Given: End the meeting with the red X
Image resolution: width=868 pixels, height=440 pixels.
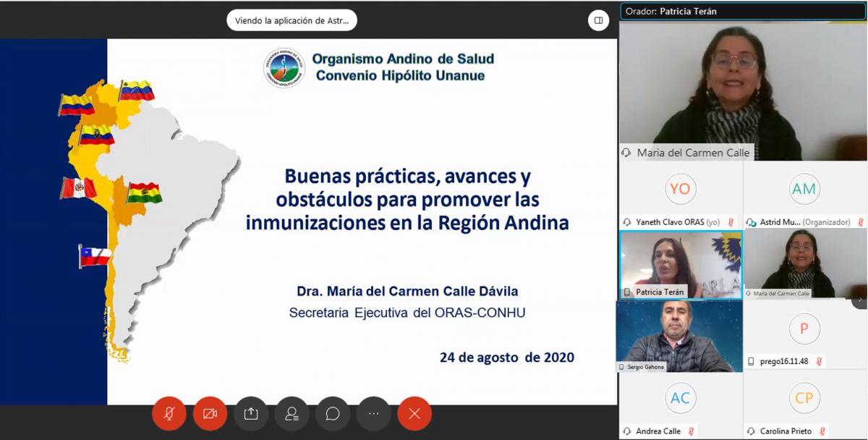Looking at the screenshot, I should pyautogui.click(x=414, y=413).
